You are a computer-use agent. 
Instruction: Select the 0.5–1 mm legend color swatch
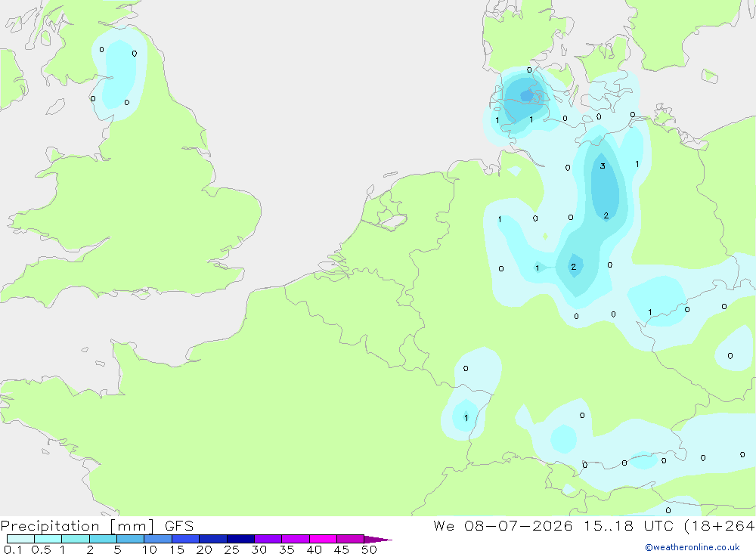[x=48, y=539]
